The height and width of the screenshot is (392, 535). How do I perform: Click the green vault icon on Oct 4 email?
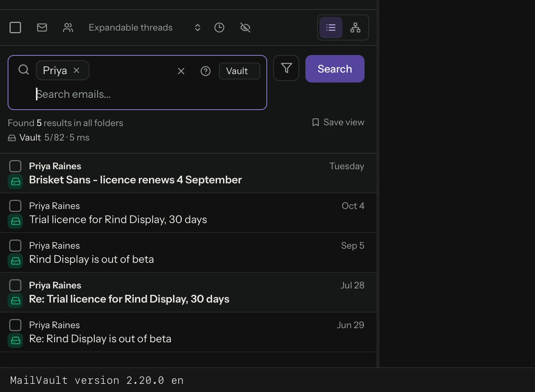[15, 221]
